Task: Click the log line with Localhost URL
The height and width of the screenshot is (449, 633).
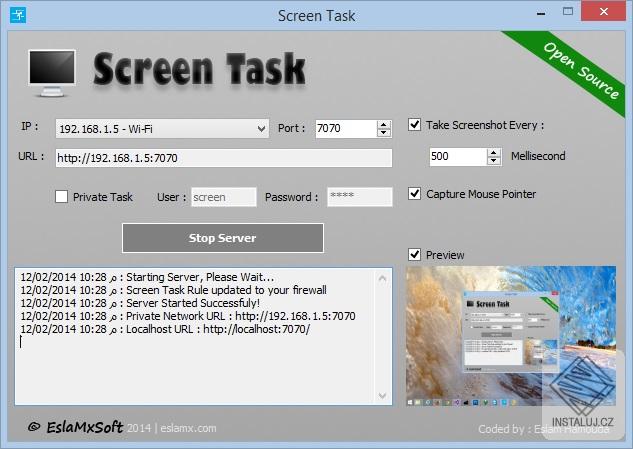Action: click(x=165, y=329)
